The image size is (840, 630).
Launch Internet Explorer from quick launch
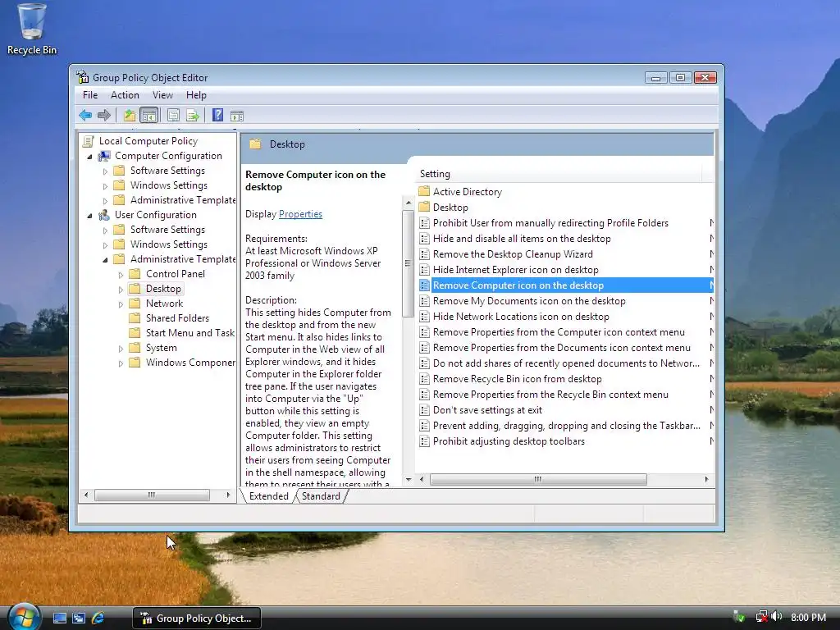98,618
